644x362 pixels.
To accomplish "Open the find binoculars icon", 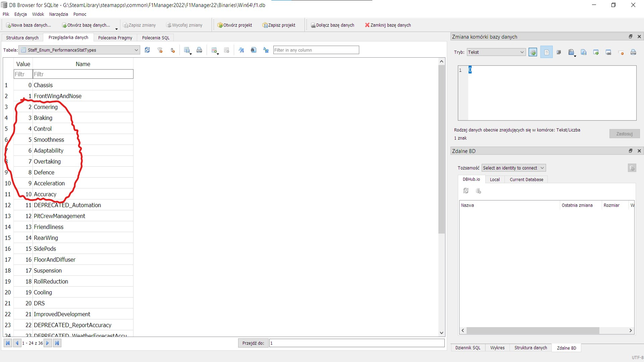I will click(x=254, y=50).
